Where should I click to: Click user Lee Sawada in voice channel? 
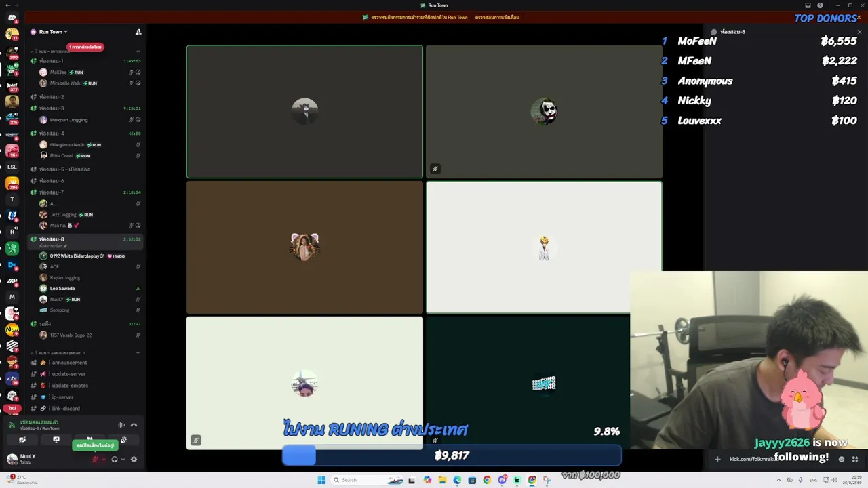[x=90, y=289]
